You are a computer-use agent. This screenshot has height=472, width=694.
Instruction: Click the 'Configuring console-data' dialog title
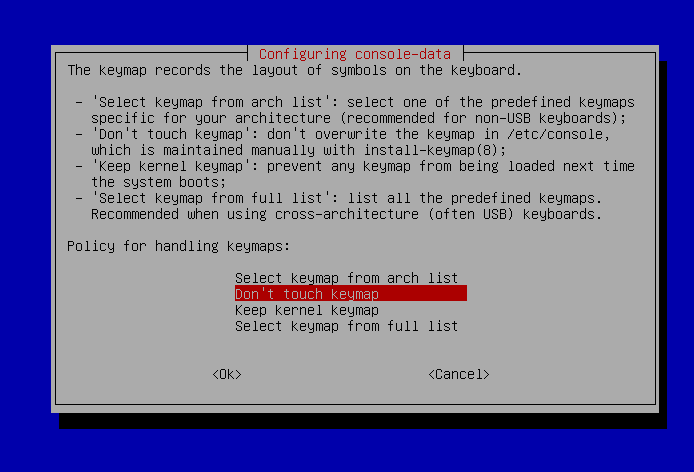(355, 54)
